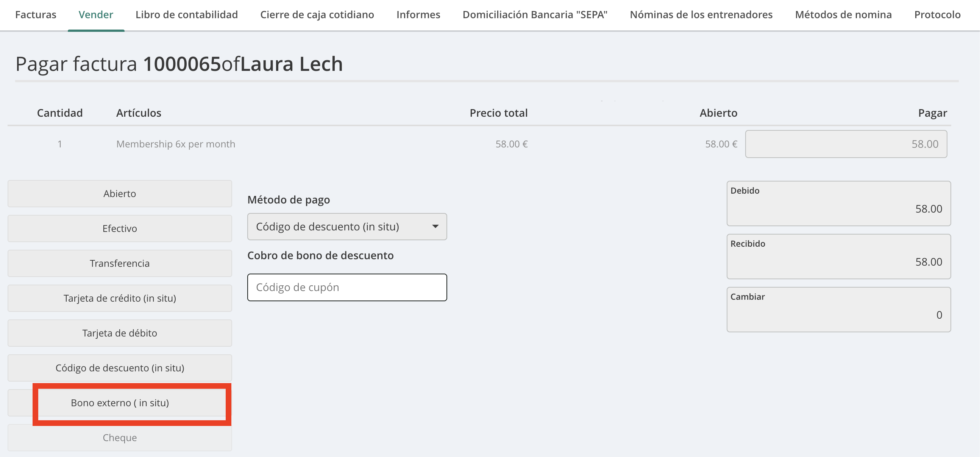This screenshot has height=457, width=980.
Task: Click the Recibido amount box
Action: pyautogui.click(x=838, y=256)
